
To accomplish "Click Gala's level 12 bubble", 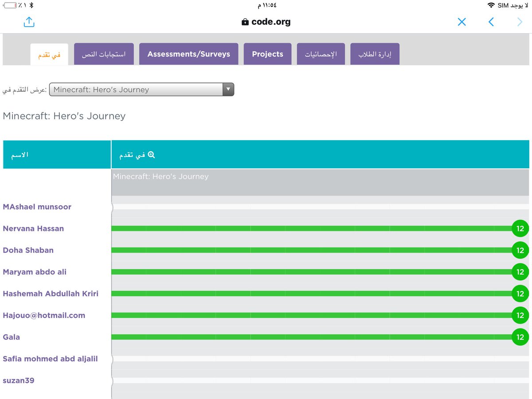I will pos(520,337).
